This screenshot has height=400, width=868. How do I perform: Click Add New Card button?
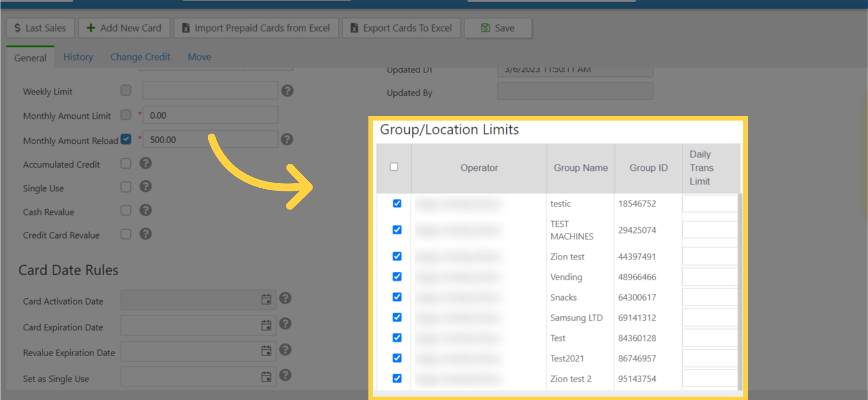coord(124,28)
